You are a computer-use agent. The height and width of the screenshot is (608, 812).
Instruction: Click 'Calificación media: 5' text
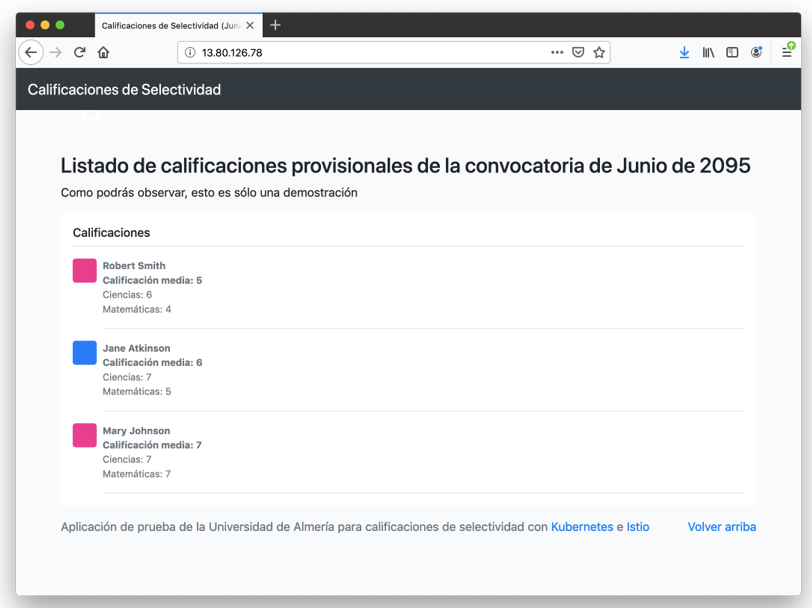152,280
